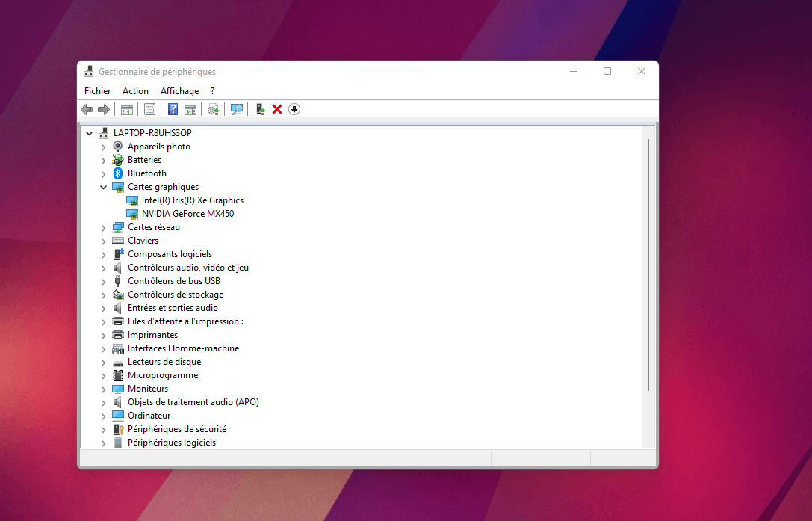
Task: Click the black down-arrow disable device icon
Action: pos(294,109)
